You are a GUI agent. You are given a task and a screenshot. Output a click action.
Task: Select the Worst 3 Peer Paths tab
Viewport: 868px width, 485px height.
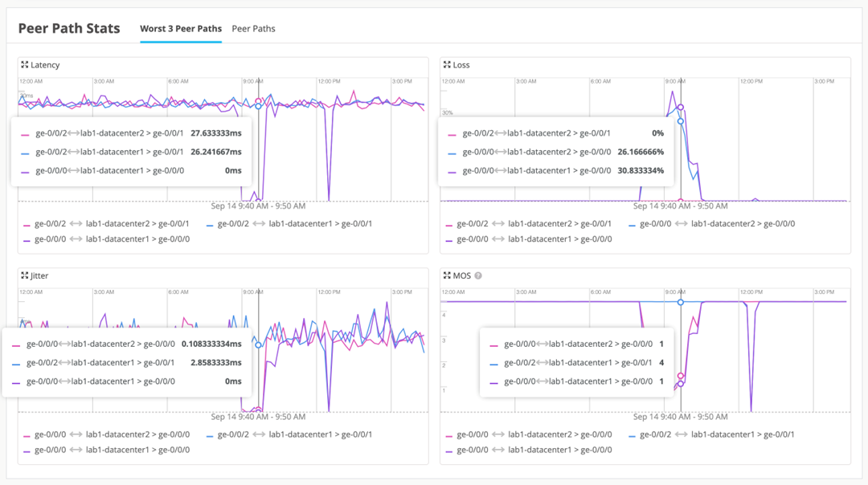pyautogui.click(x=181, y=29)
